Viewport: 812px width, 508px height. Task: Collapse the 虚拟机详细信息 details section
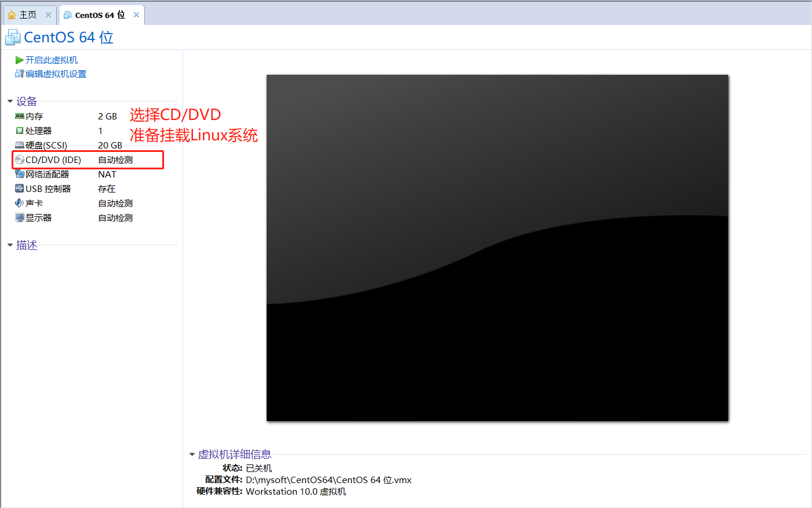pyautogui.click(x=192, y=455)
